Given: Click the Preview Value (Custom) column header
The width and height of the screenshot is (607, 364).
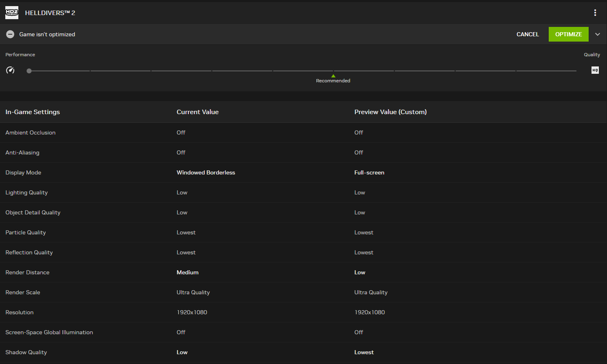Looking at the screenshot, I should 390,112.
